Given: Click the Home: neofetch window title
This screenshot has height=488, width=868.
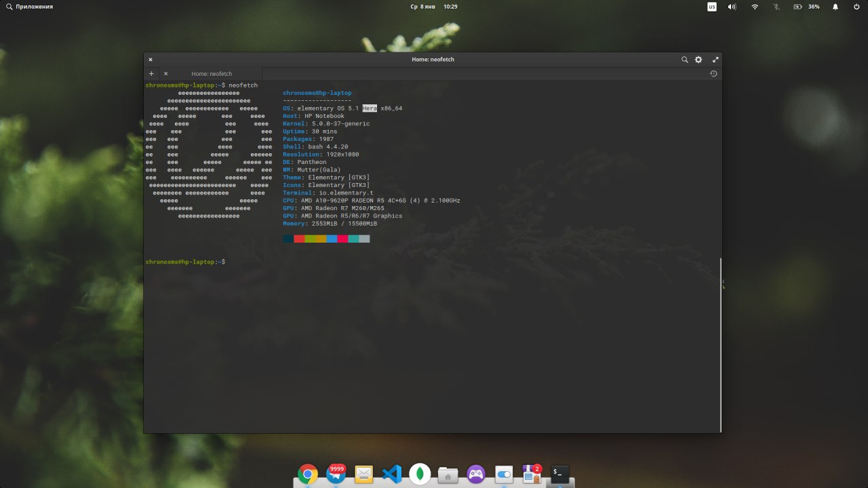Looking at the screenshot, I should pyautogui.click(x=433, y=60).
